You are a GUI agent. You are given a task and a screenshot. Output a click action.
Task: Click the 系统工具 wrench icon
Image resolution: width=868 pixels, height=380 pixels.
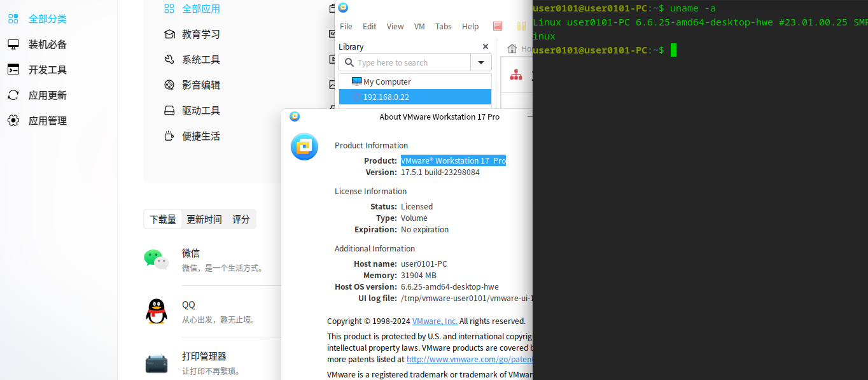point(169,60)
